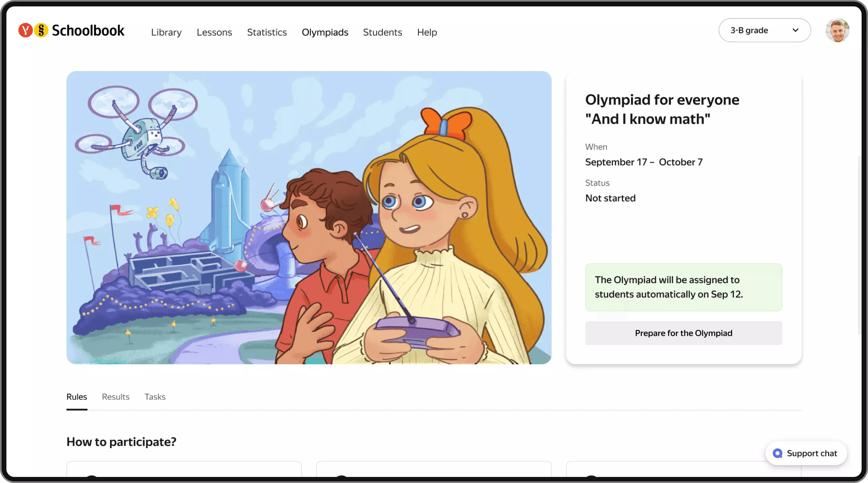Viewport: 868px width, 483px height.
Task: Open the Students page
Action: (382, 32)
